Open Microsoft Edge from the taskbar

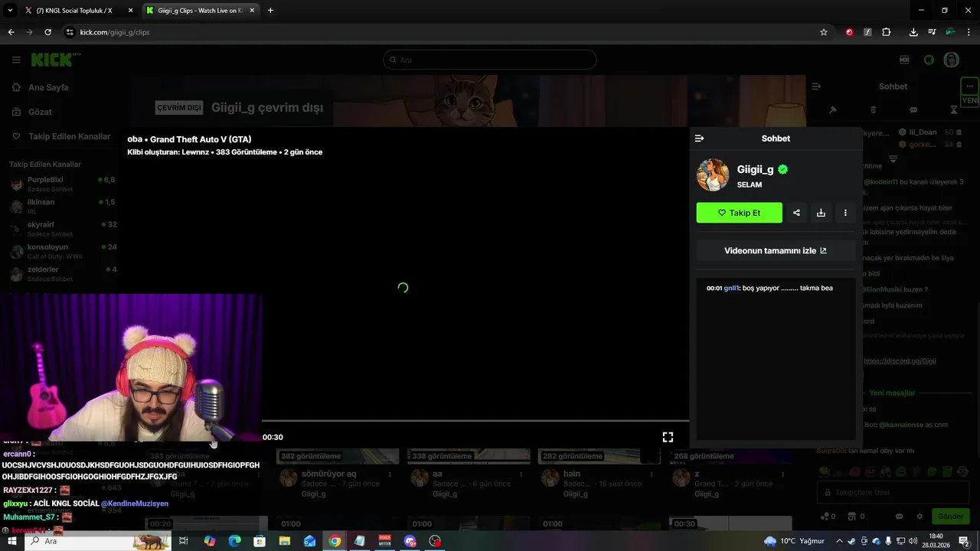[x=234, y=541]
